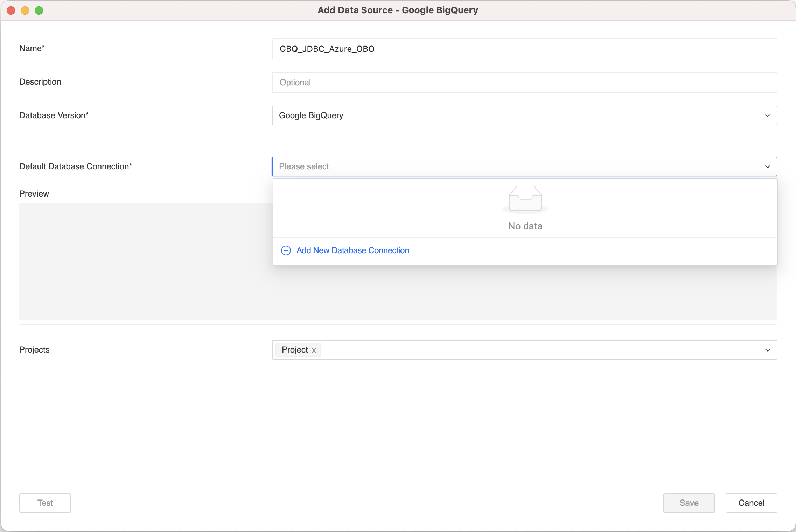Click Add New Database Connection link

click(352, 250)
